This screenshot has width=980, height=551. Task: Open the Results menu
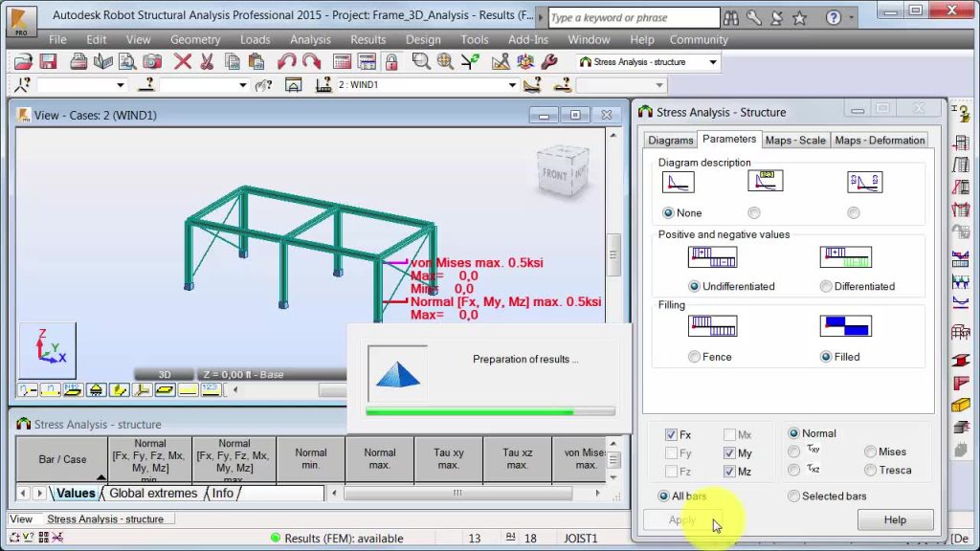coord(369,40)
